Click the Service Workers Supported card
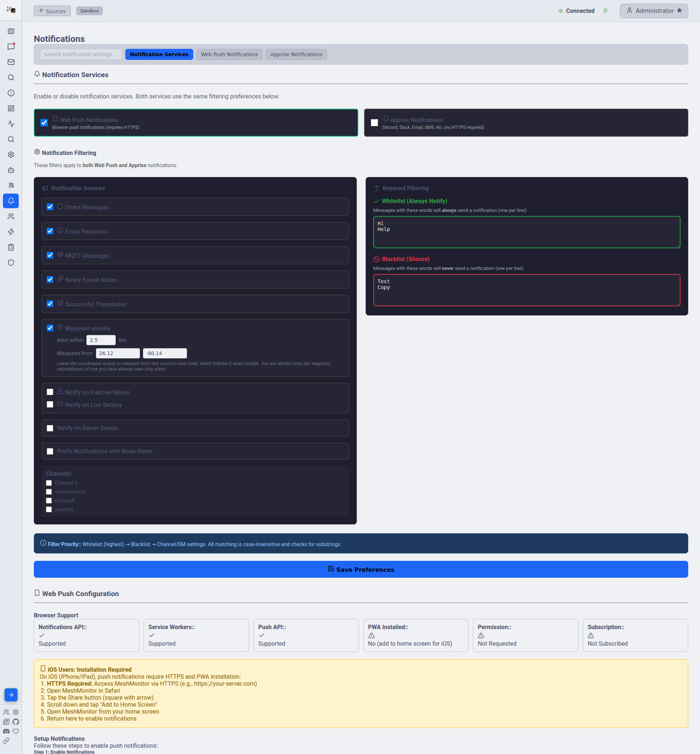The image size is (700, 754). click(x=196, y=635)
